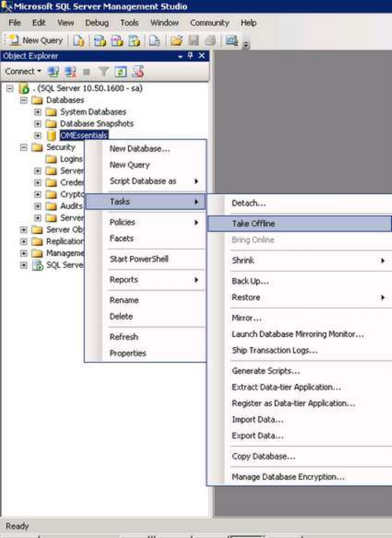This screenshot has height=538, width=392.
Task: Open the Window menu
Action: click(164, 23)
